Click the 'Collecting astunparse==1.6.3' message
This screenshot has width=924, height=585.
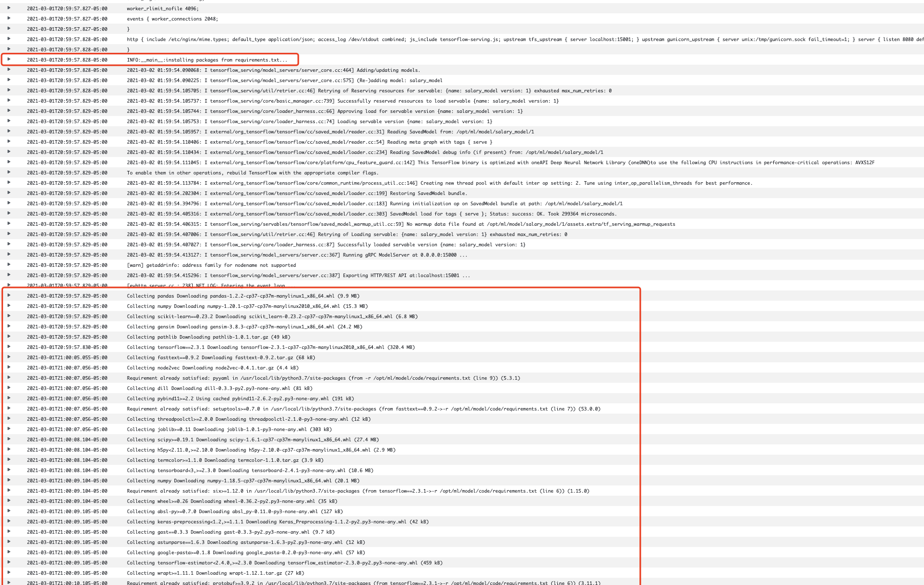(246, 542)
